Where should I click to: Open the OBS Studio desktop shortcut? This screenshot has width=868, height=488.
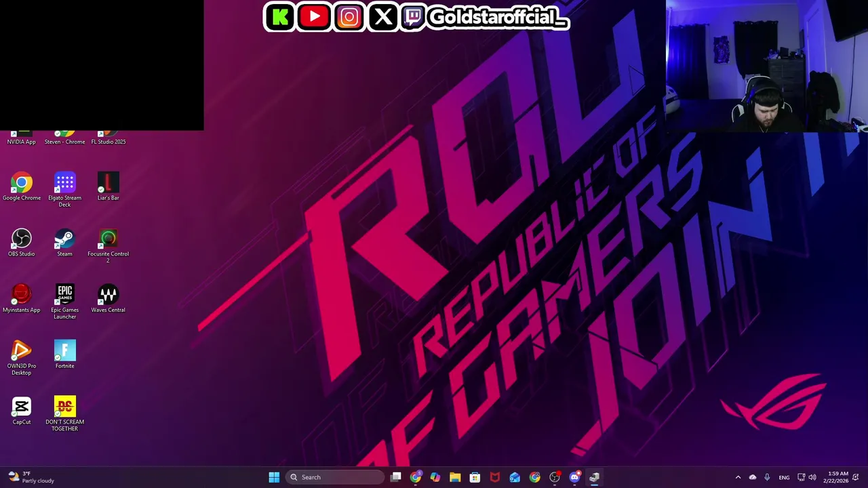22,243
